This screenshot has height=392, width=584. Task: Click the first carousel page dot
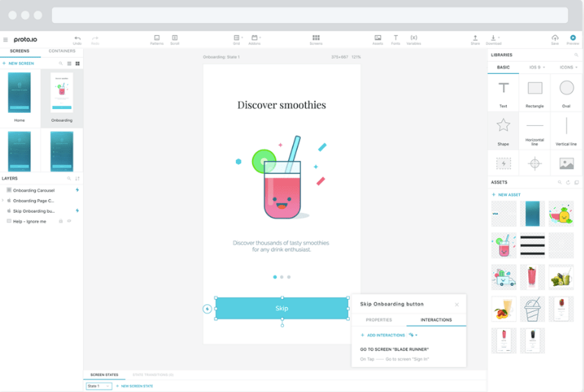click(275, 277)
